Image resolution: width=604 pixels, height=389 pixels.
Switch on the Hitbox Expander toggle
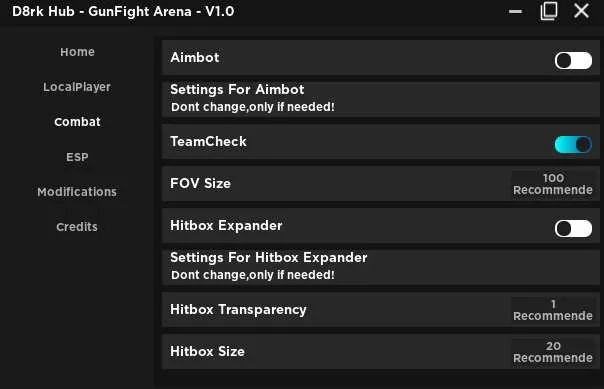pyautogui.click(x=573, y=229)
